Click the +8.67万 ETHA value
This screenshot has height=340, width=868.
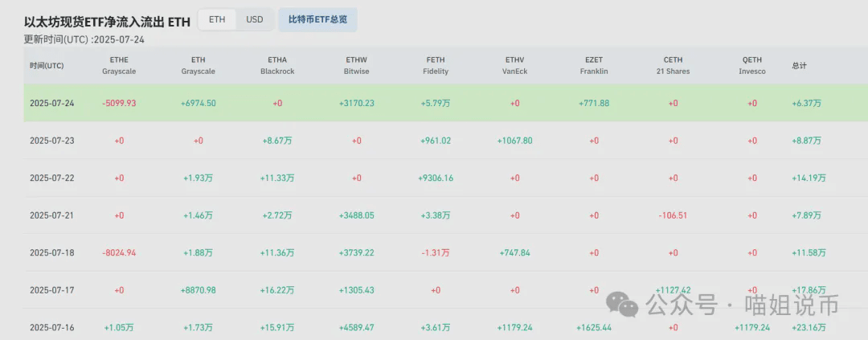[x=277, y=141]
